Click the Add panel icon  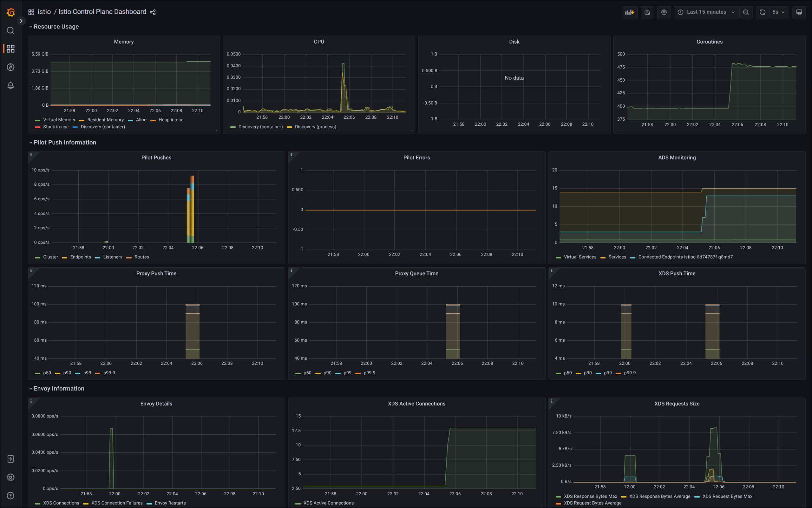click(x=630, y=12)
